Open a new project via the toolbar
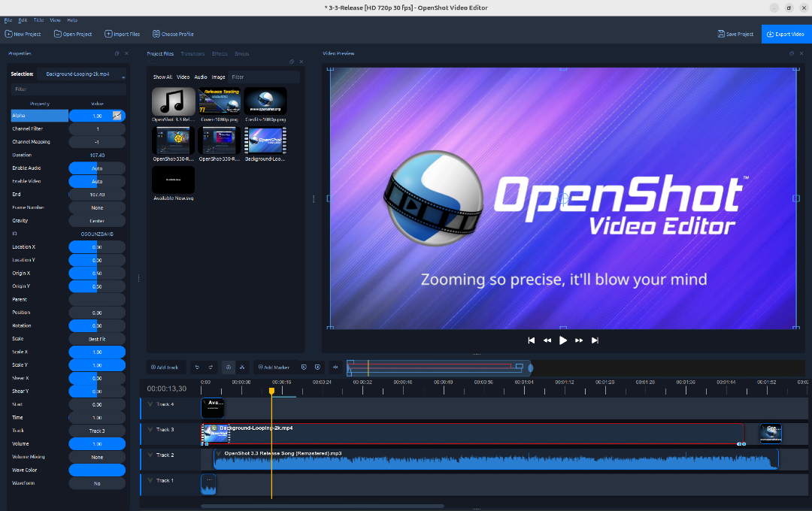812x511 pixels. 23,34
